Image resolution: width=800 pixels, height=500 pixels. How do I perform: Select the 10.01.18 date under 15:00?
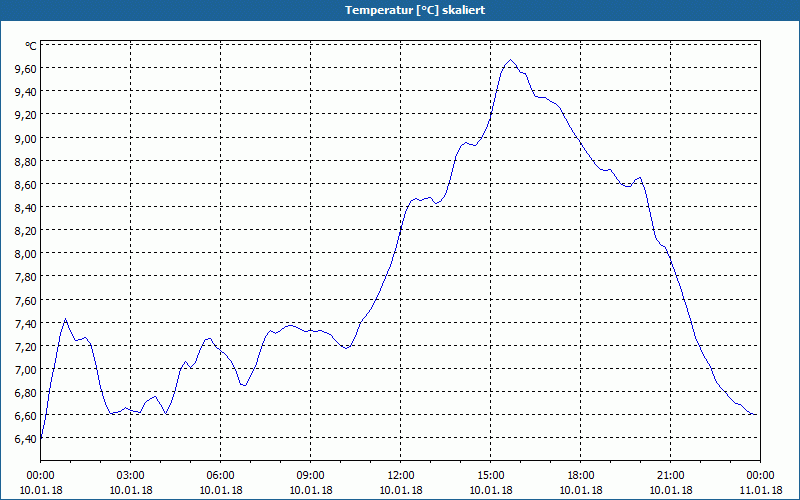pyautogui.click(x=491, y=490)
